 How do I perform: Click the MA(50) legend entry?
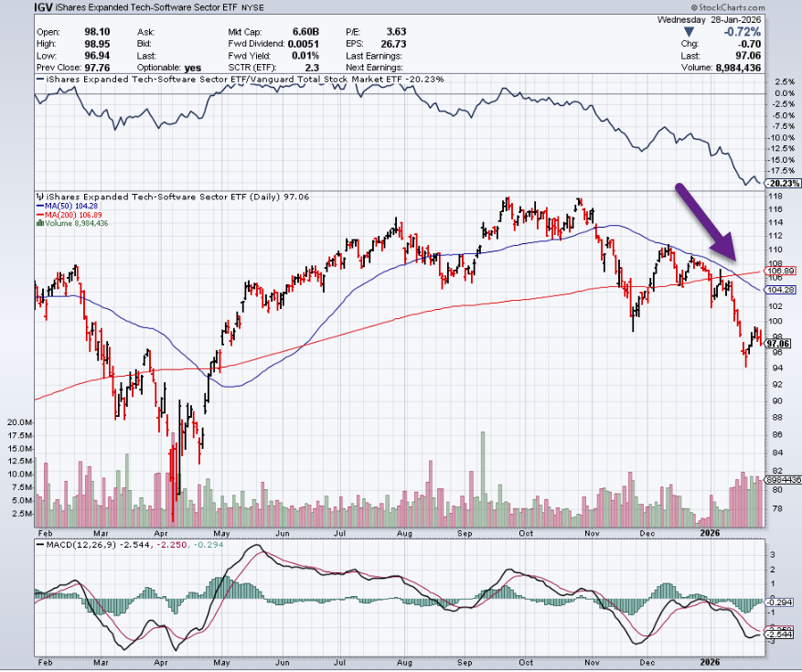[68, 206]
